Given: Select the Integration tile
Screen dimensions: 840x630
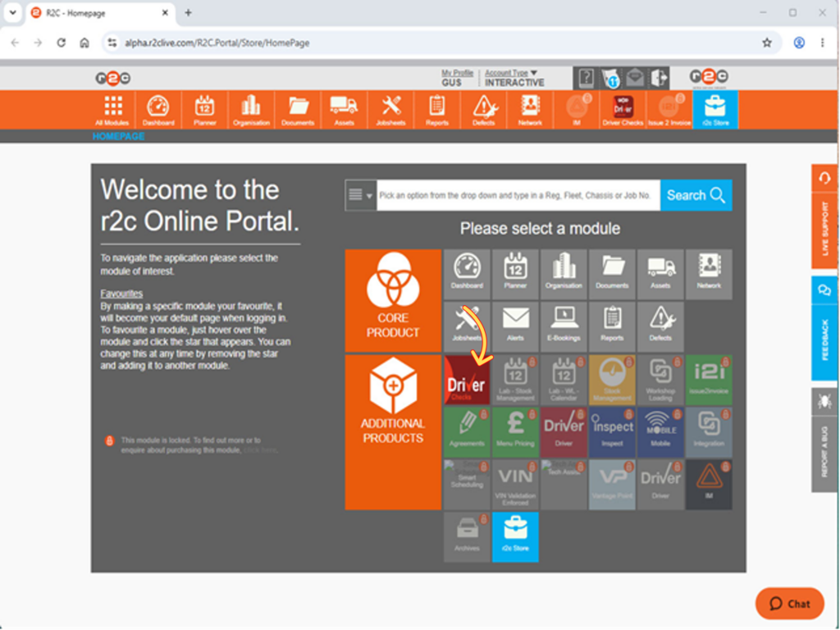Looking at the screenshot, I should point(709,431).
